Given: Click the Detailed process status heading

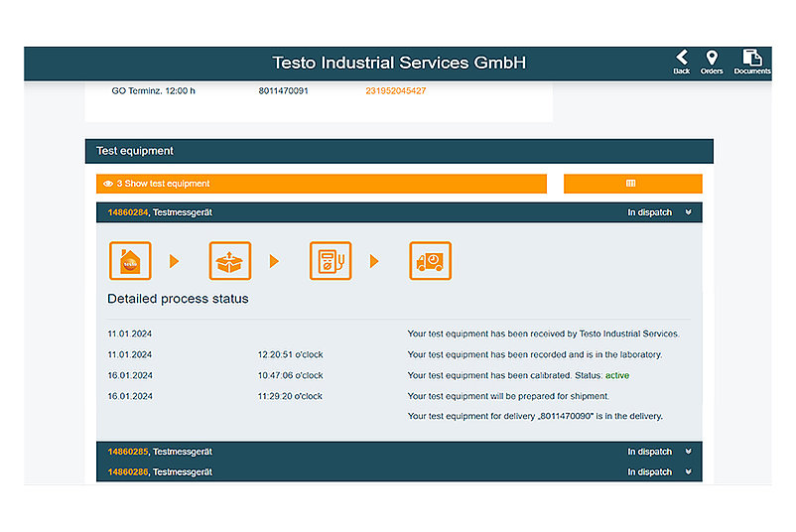Looking at the screenshot, I should coord(178,299).
